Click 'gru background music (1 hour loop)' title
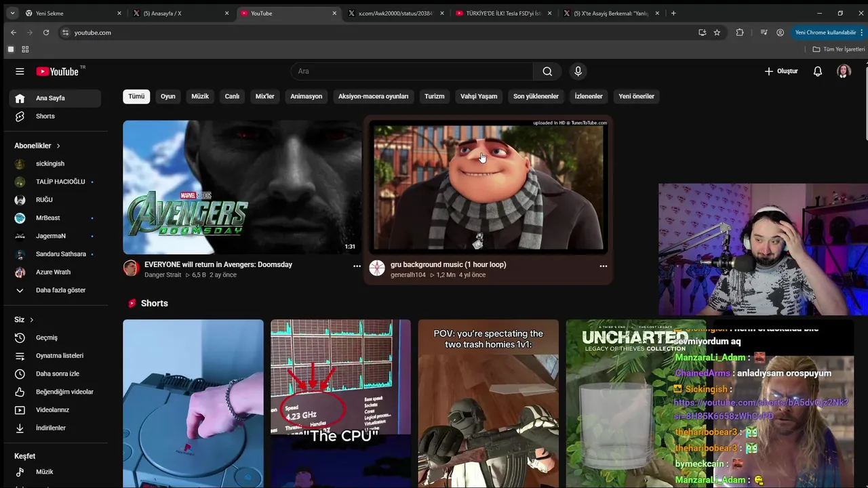The width and height of the screenshot is (868, 488). tap(448, 264)
